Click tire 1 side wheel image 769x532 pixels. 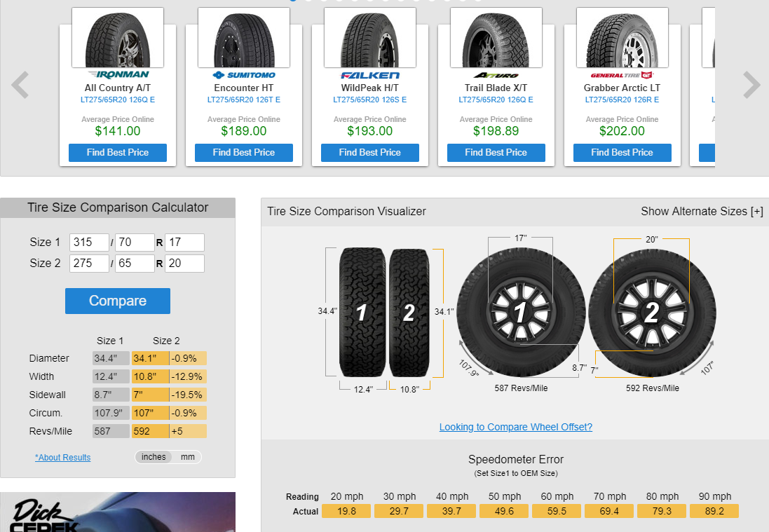(521, 313)
